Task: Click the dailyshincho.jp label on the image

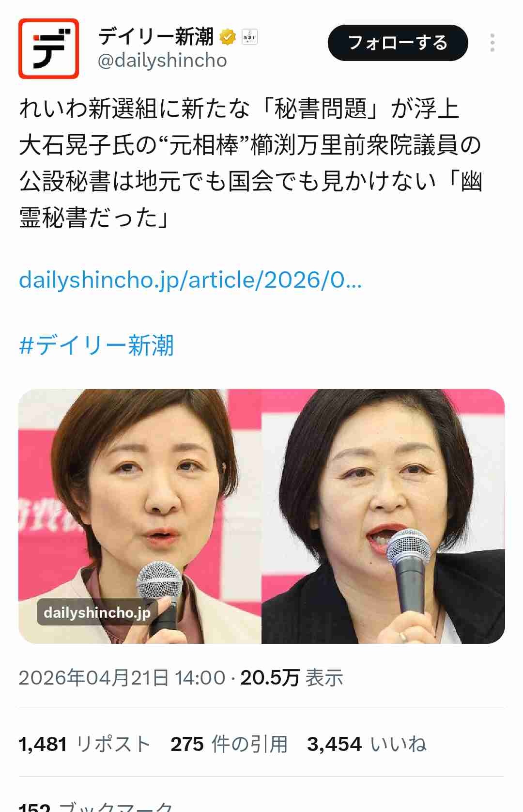Action: point(97,612)
